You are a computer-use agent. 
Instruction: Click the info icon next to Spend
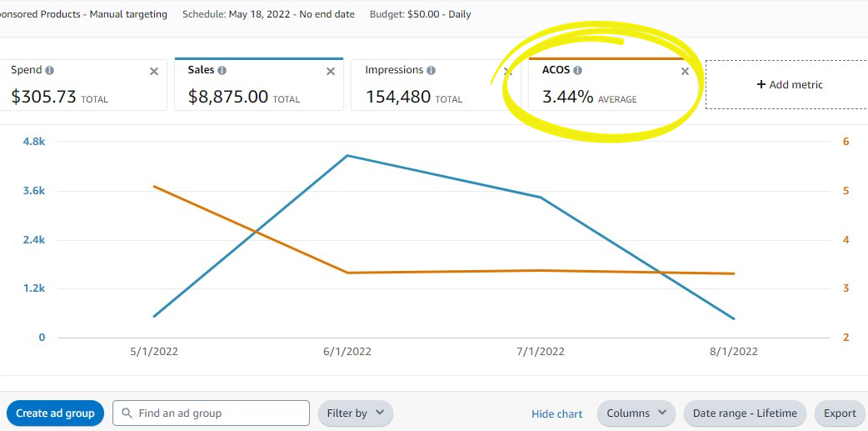coord(50,71)
